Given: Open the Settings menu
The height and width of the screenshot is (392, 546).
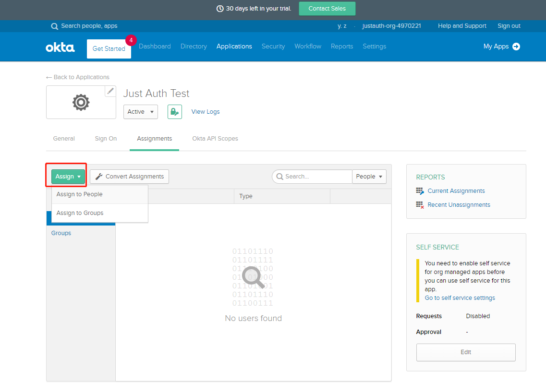Looking at the screenshot, I should 375,47.
